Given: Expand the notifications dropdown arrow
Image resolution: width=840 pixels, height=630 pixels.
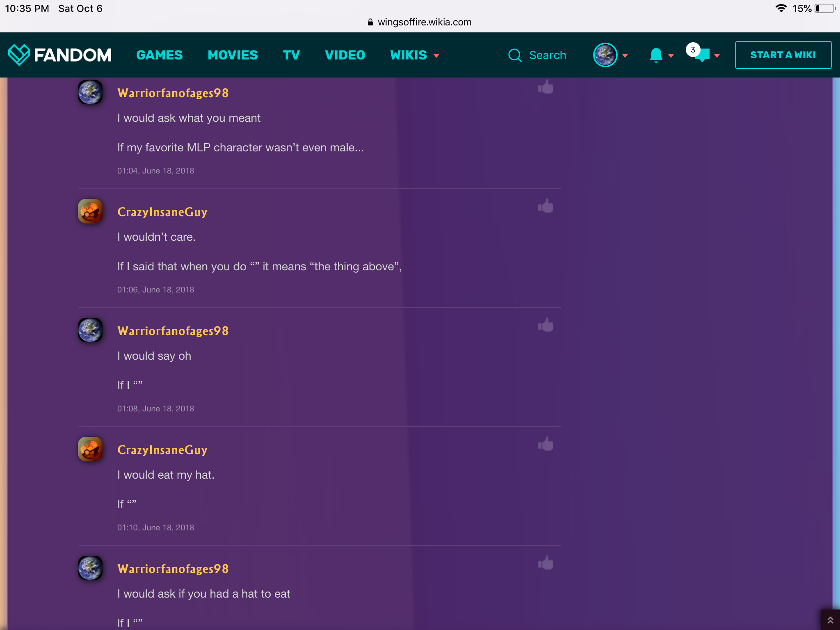Looking at the screenshot, I should click(x=671, y=55).
